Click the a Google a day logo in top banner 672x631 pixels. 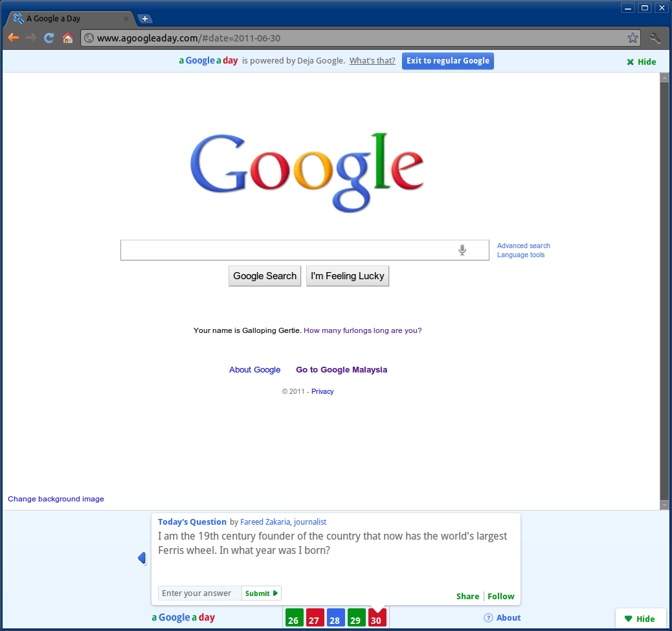pos(208,60)
